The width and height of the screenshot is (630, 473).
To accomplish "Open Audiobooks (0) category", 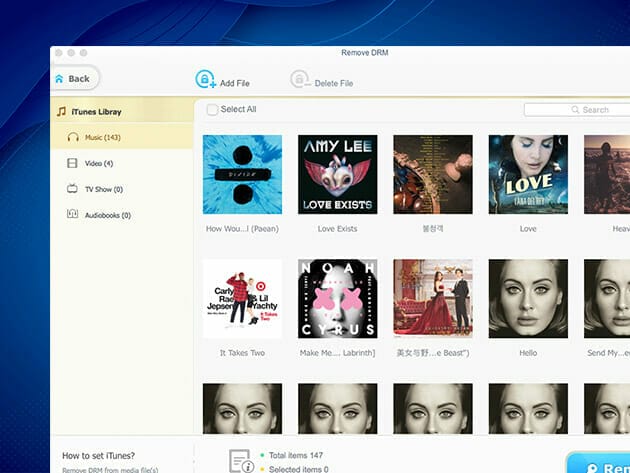I will [x=108, y=215].
